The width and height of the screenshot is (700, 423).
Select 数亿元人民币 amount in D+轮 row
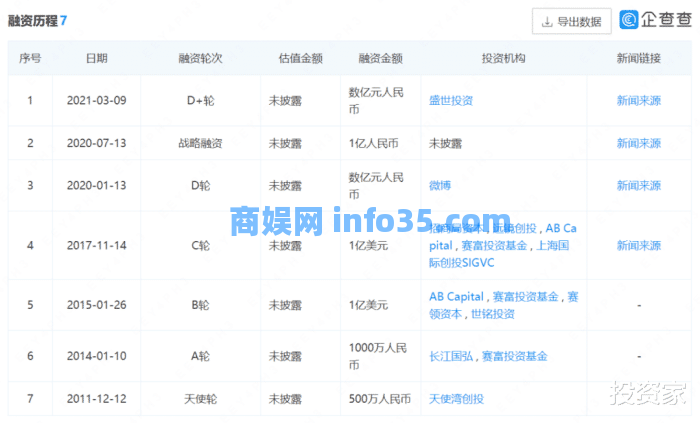click(376, 100)
